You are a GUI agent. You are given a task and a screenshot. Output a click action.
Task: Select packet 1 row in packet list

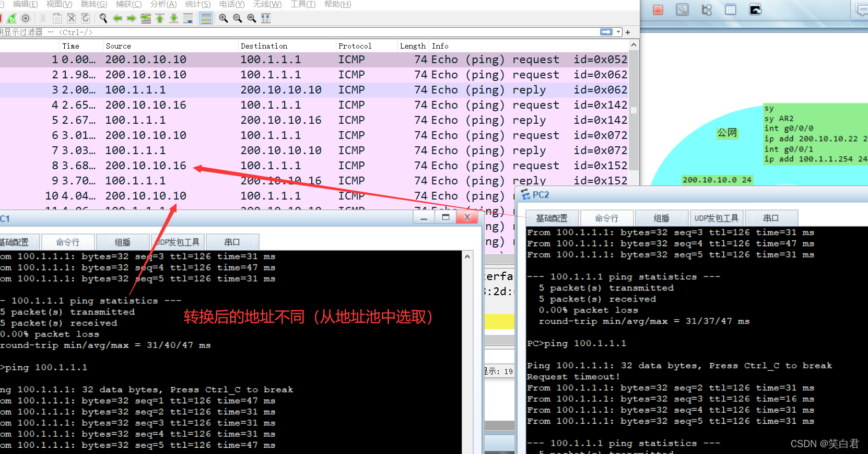(314, 60)
